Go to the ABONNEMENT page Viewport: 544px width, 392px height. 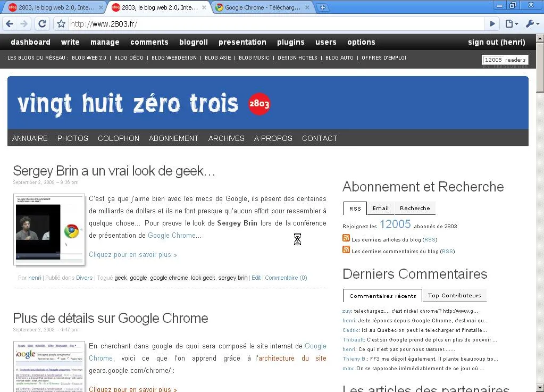tap(173, 138)
